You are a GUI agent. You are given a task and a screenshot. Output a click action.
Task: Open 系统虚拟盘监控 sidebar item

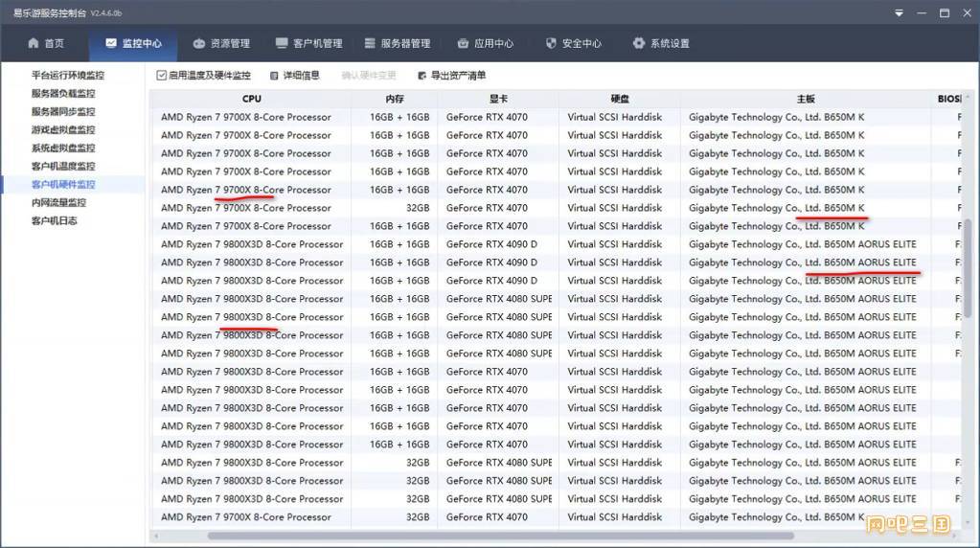coord(63,148)
